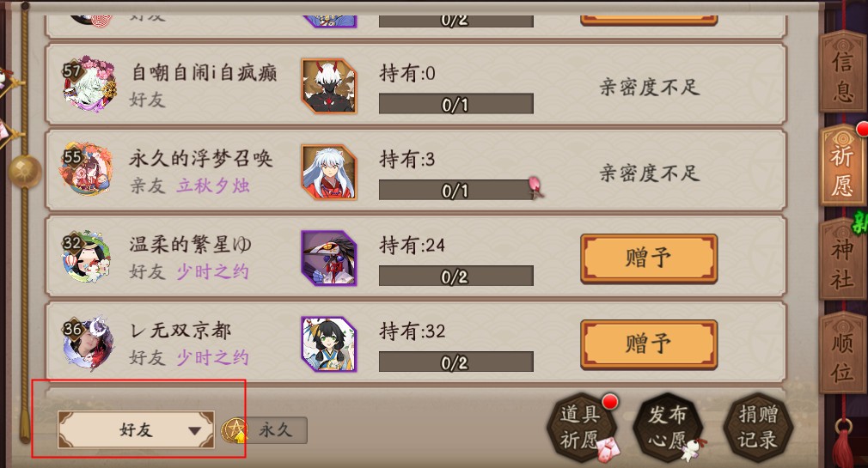The width and height of the screenshot is (868, 468).
Task: Select the green-haired girl shikigami icon
Action: (329, 344)
